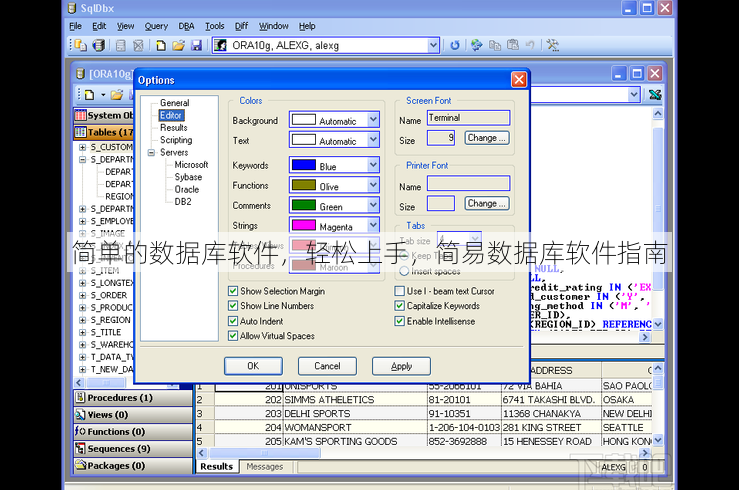The width and height of the screenshot is (739, 490).
Task: Uncheck Show Selection Margin
Action: point(233,291)
